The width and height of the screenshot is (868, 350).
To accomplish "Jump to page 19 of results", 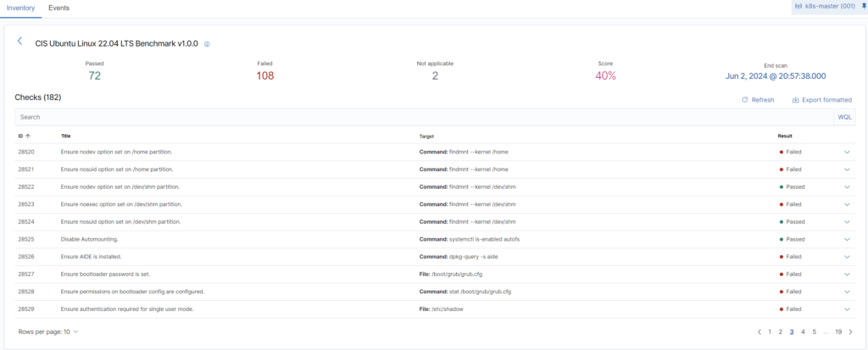I will [837, 331].
